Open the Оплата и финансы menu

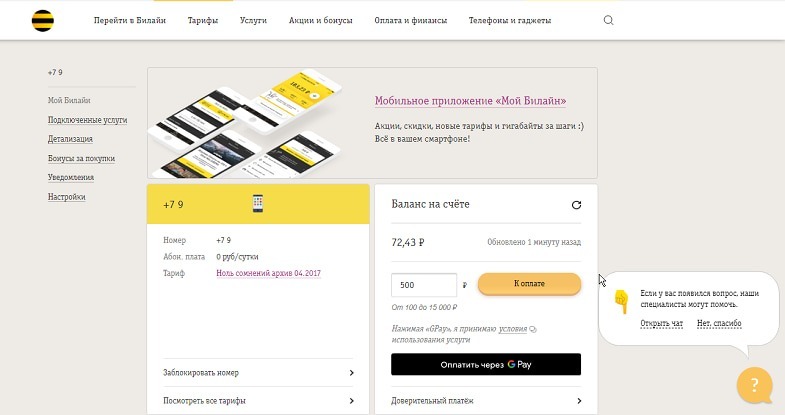[411, 20]
